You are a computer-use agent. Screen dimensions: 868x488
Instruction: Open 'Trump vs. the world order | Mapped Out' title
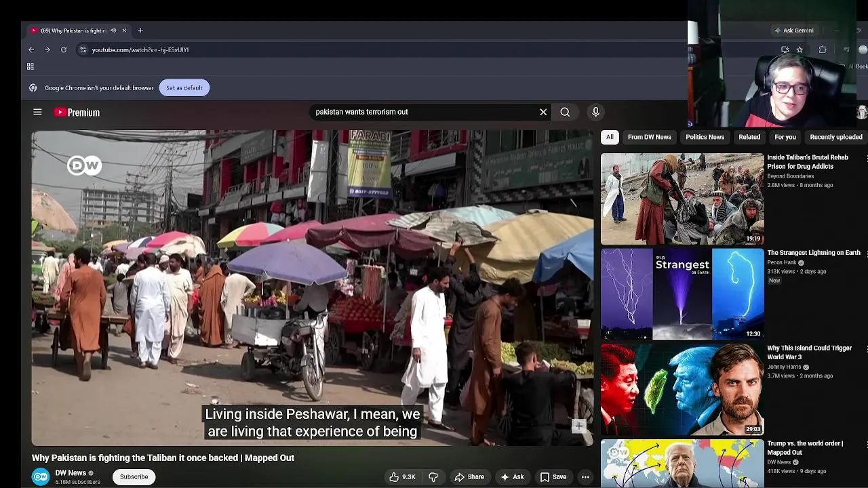click(x=805, y=448)
